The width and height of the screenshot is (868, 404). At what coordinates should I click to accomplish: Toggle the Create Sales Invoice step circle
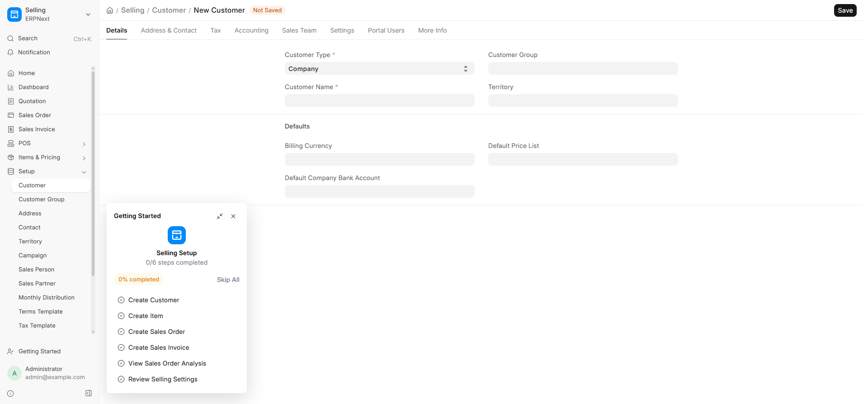pyautogui.click(x=121, y=347)
